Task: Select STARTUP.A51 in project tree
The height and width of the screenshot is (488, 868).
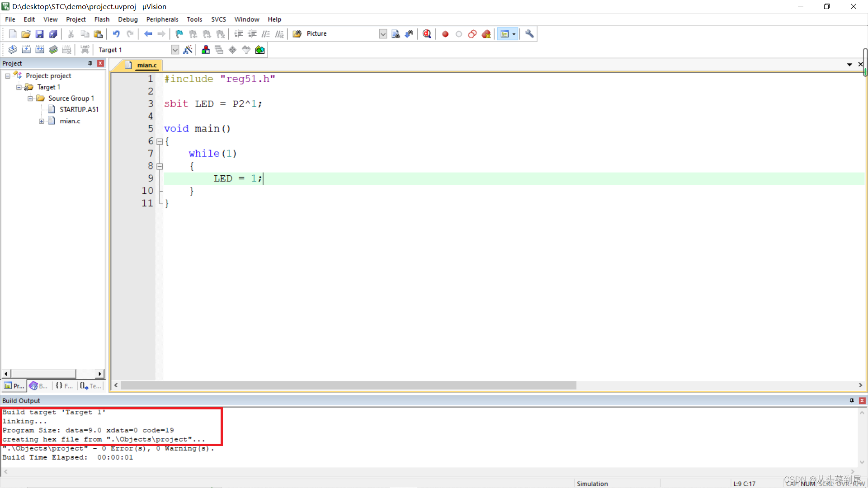Action: [79, 110]
